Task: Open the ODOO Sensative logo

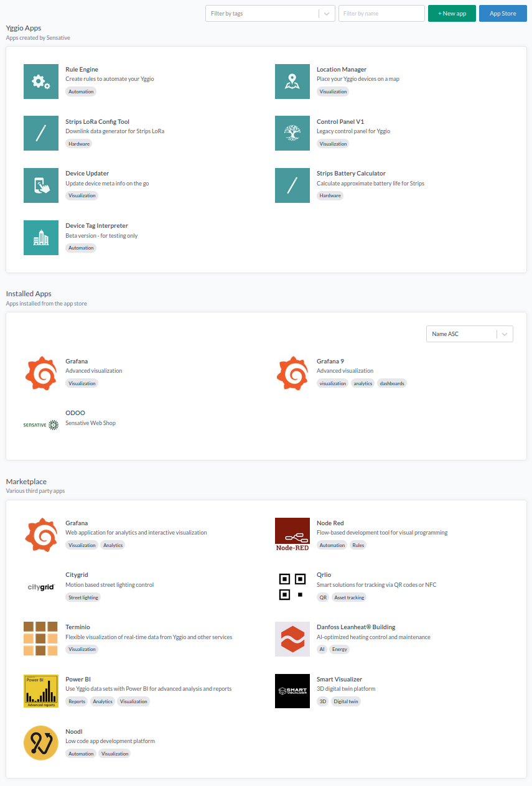Action: (41, 425)
